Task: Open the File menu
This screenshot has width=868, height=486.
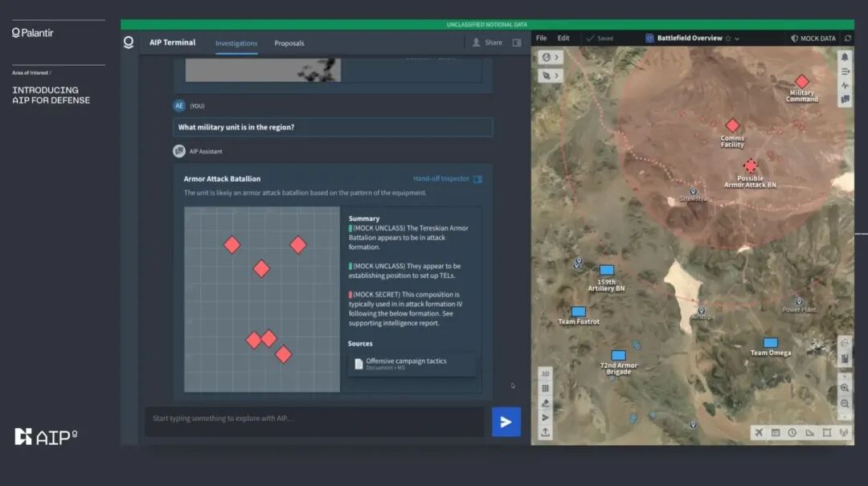Action: pos(542,39)
